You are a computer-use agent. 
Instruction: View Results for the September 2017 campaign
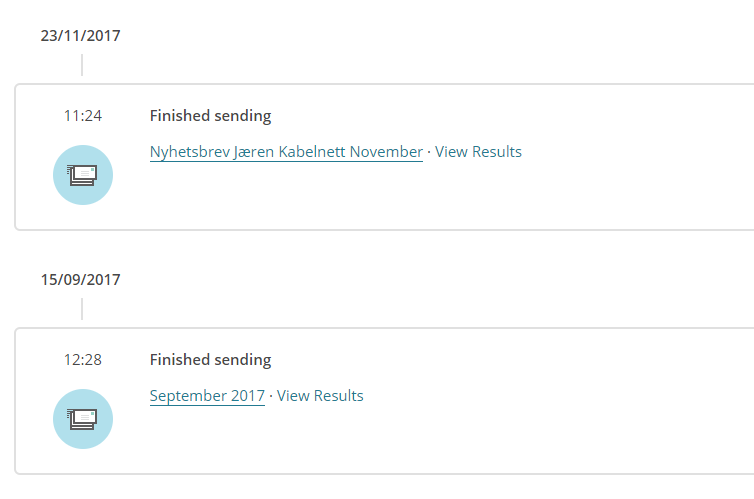320,396
